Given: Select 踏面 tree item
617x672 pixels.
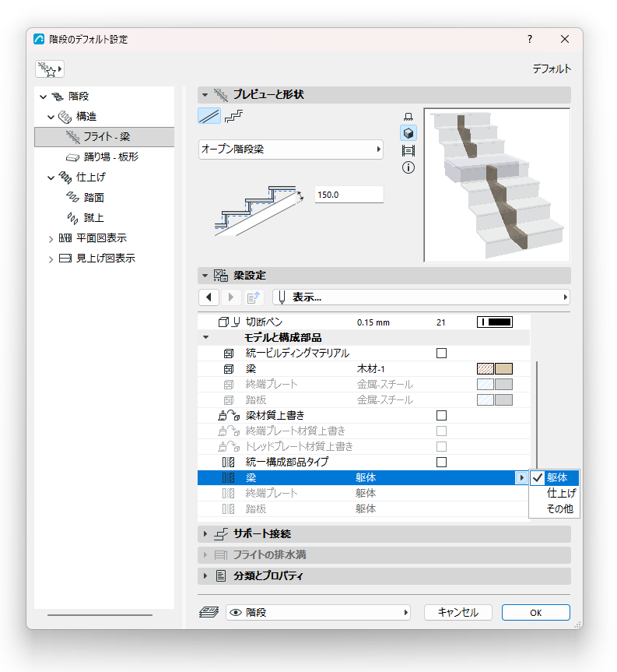Looking at the screenshot, I should coord(94,198).
